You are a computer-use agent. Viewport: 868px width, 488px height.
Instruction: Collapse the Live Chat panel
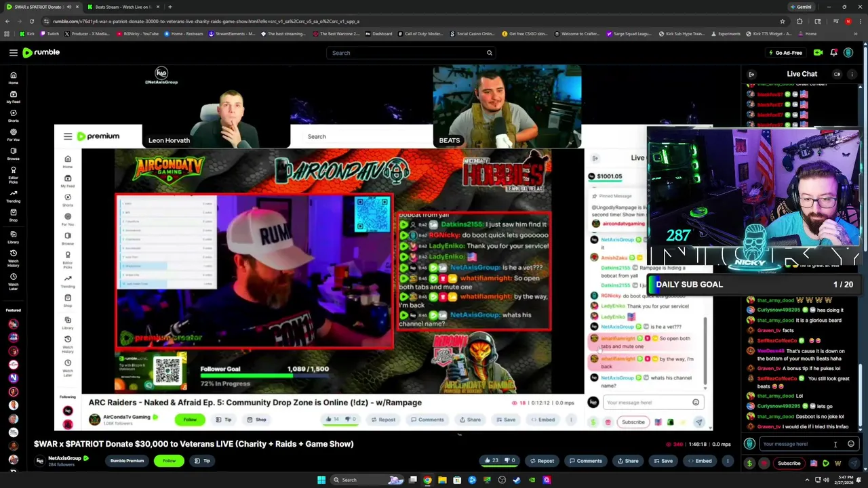point(751,74)
